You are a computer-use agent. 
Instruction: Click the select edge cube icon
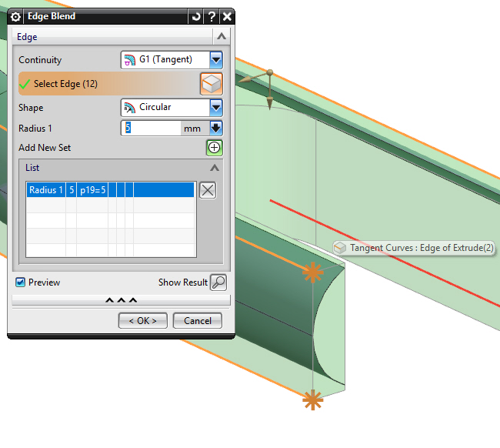click(x=211, y=84)
